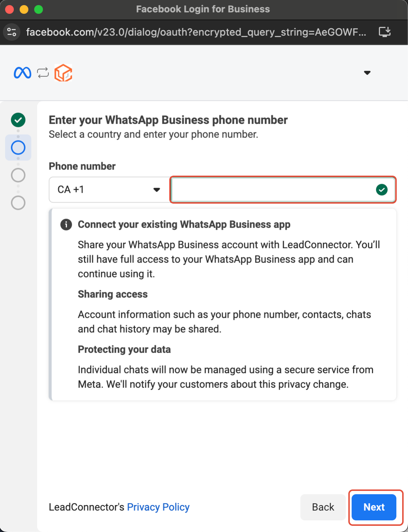Click the completed first step checkmark
Image resolution: width=408 pixels, height=532 pixels.
18,120
